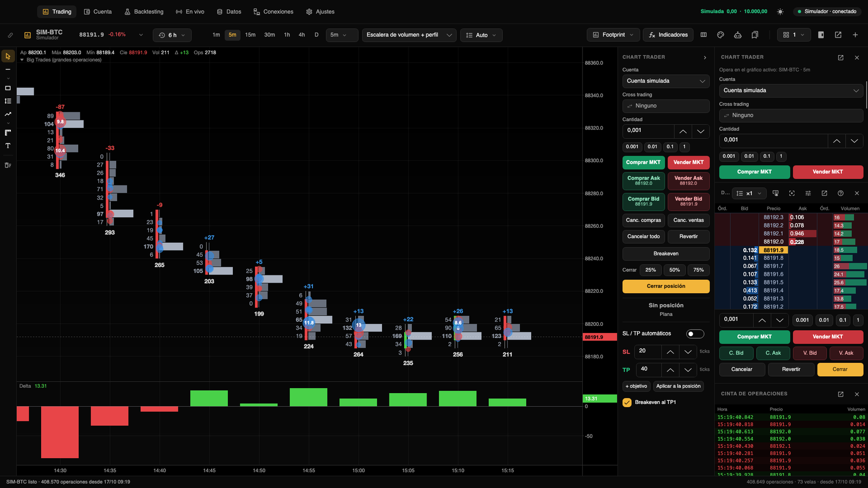Click the Cantidad input in the left Chart Trader
868x488 pixels.
click(x=648, y=131)
